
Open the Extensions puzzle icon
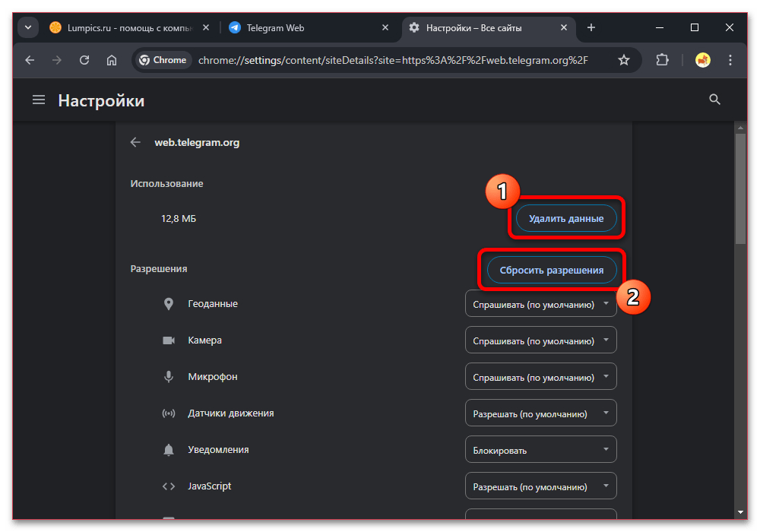662,60
